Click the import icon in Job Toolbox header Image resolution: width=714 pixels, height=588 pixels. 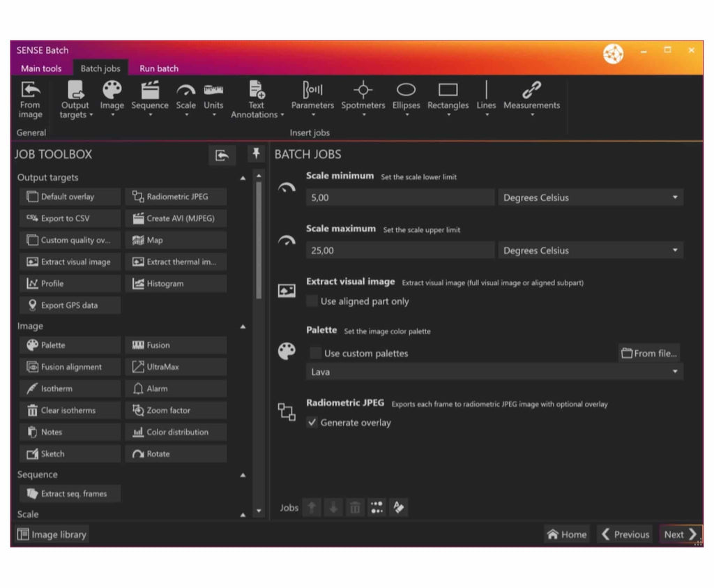(222, 155)
